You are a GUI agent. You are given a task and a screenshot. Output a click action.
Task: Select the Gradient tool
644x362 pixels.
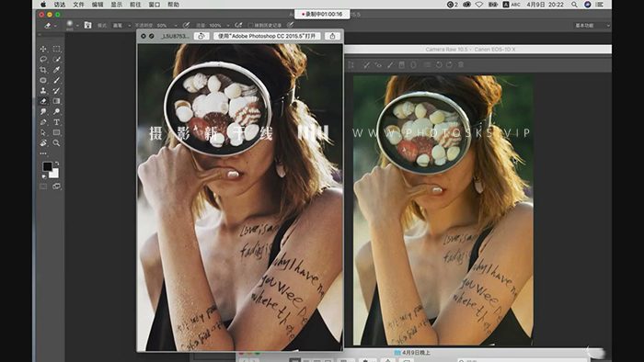57,101
